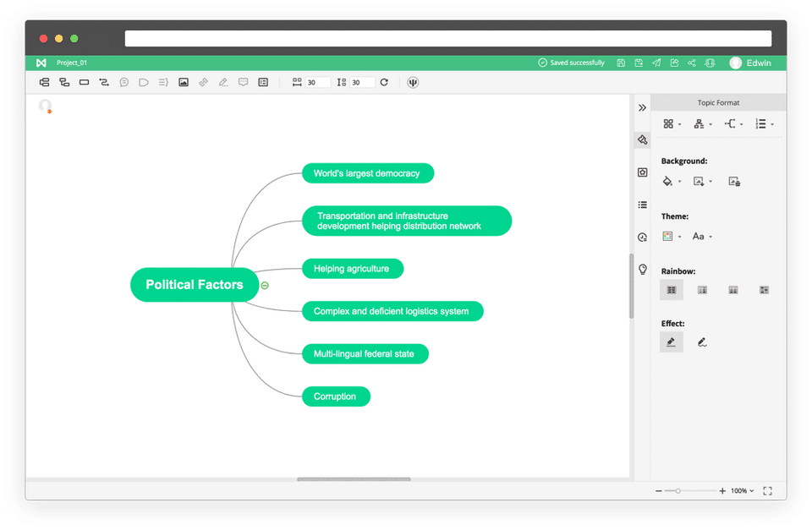Share the mind map
The width and height of the screenshot is (812, 530).
tap(692, 63)
